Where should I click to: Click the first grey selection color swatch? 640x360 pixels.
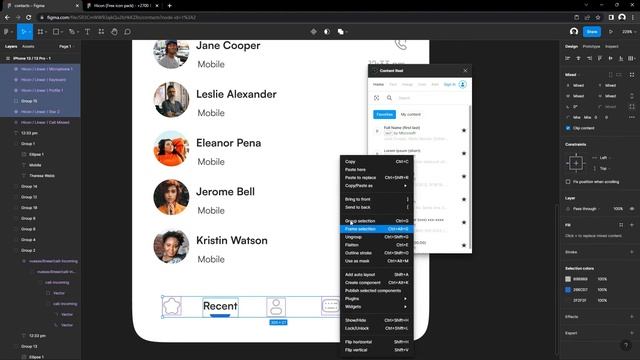tap(568, 279)
